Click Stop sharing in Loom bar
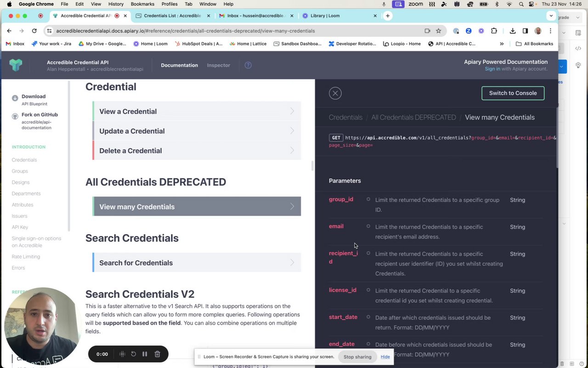Viewport: 588px width, 368px height. pyautogui.click(x=357, y=357)
